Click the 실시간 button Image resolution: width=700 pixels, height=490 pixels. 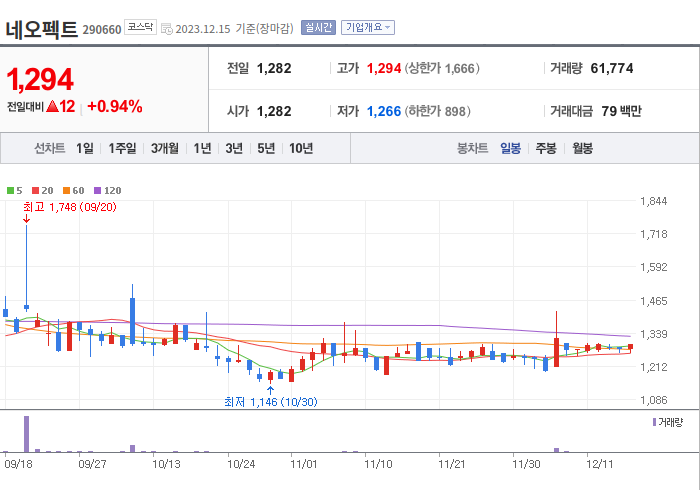(x=318, y=28)
